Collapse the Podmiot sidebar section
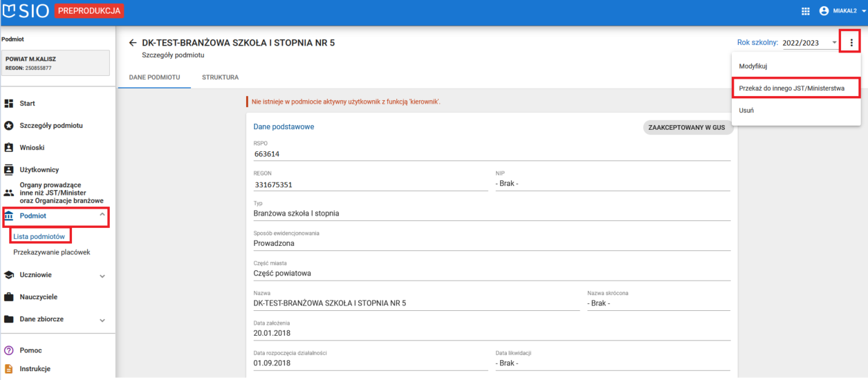The width and height of the screenshot is (868, 380). pyautogui.click(x=102, y=216)
